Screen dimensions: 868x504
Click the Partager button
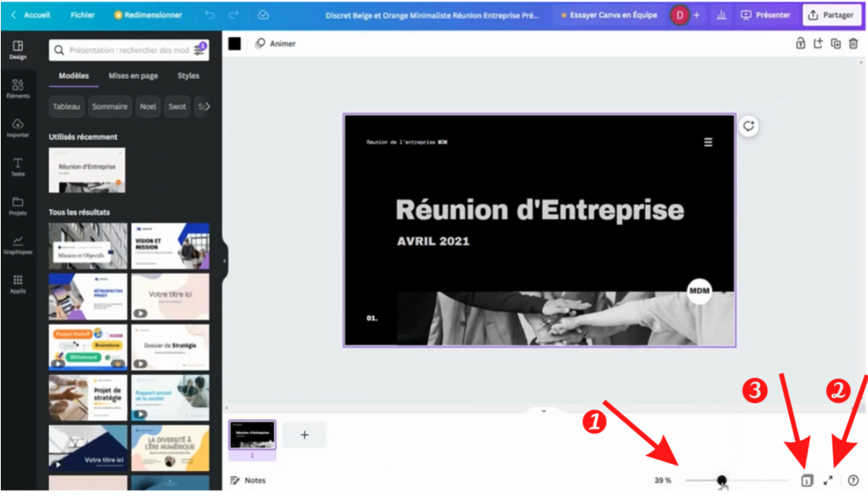[x=832, y=15]
